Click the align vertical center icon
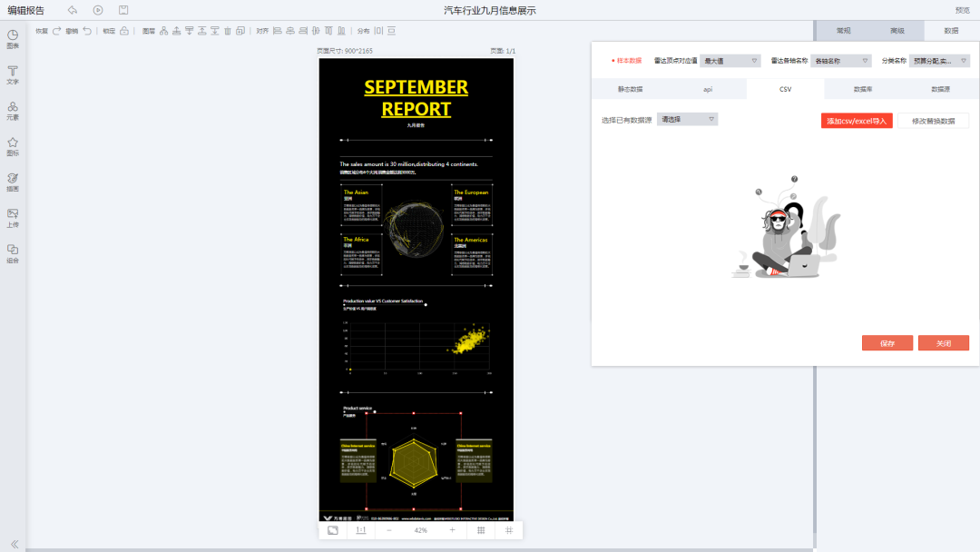Viewport: 980px width, 552px height. tap(317, 31)
